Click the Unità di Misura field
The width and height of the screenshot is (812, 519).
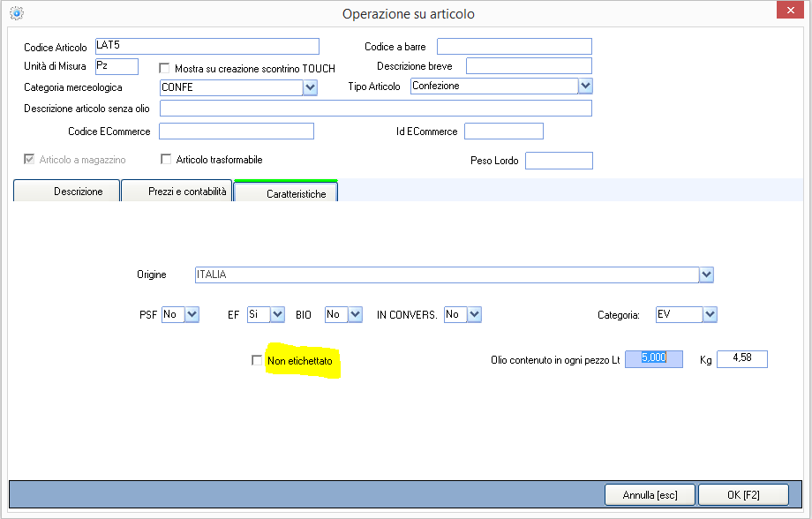(x=117, y=66)
